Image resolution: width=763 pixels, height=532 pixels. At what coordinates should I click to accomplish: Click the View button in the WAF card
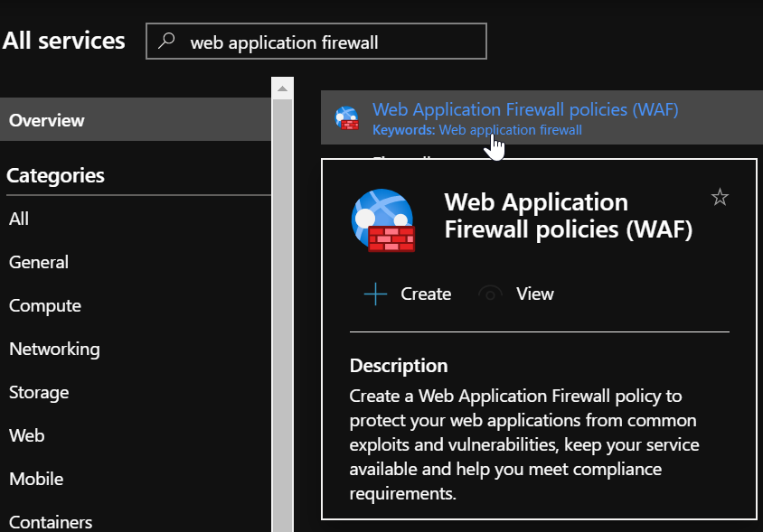534,294
